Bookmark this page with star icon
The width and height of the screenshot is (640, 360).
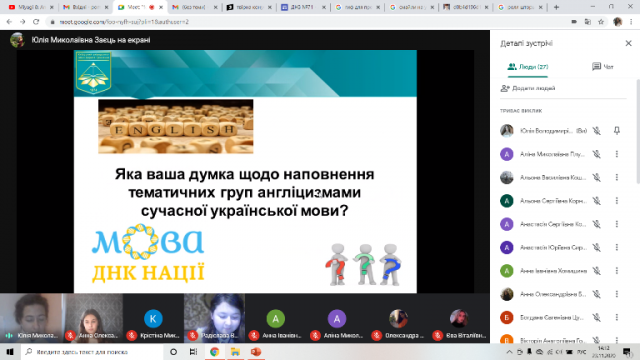tap(601, 22)
